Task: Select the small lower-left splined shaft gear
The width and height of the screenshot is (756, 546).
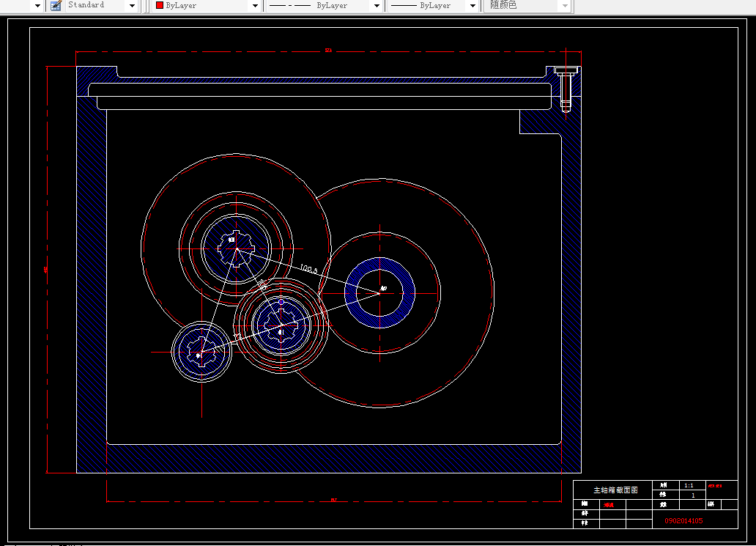Action: (x=201, y=352)
